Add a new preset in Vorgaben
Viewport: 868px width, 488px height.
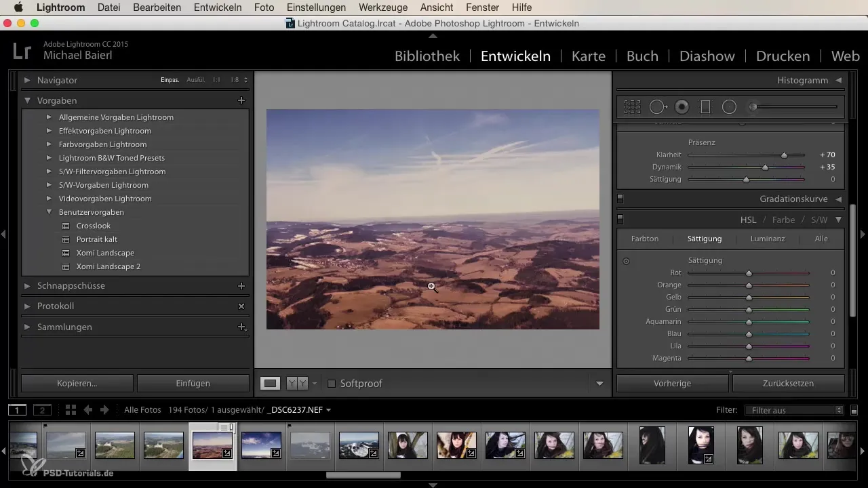(x=241, y=100)
